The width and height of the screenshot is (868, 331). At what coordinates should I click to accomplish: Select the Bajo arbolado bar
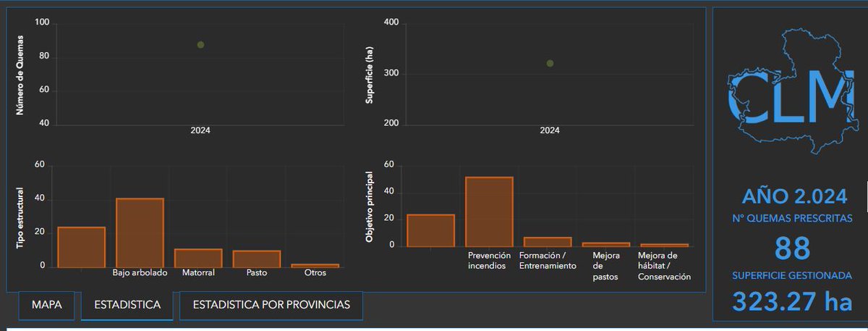140,232
